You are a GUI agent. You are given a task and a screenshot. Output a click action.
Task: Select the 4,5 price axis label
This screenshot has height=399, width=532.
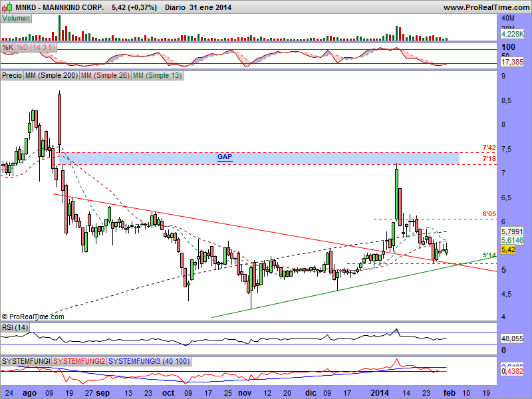(508, 294)
